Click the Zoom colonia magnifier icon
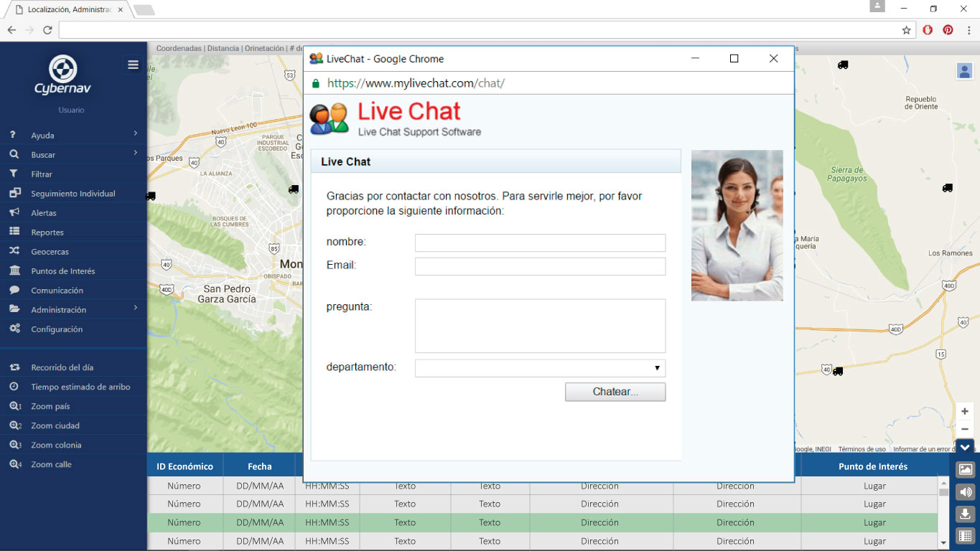Image resolution: width=980 pixels, height=551 pixels. [15, 445]
